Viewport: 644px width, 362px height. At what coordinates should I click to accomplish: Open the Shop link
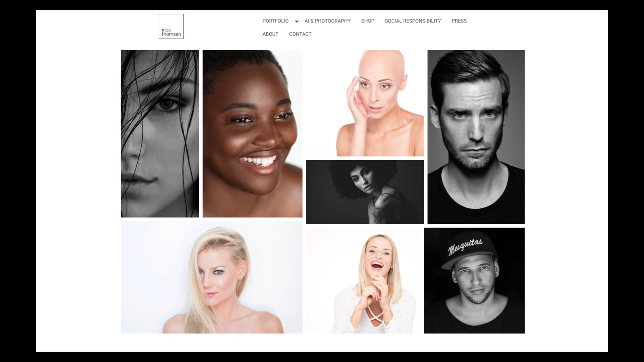click(x=367, y=21)
